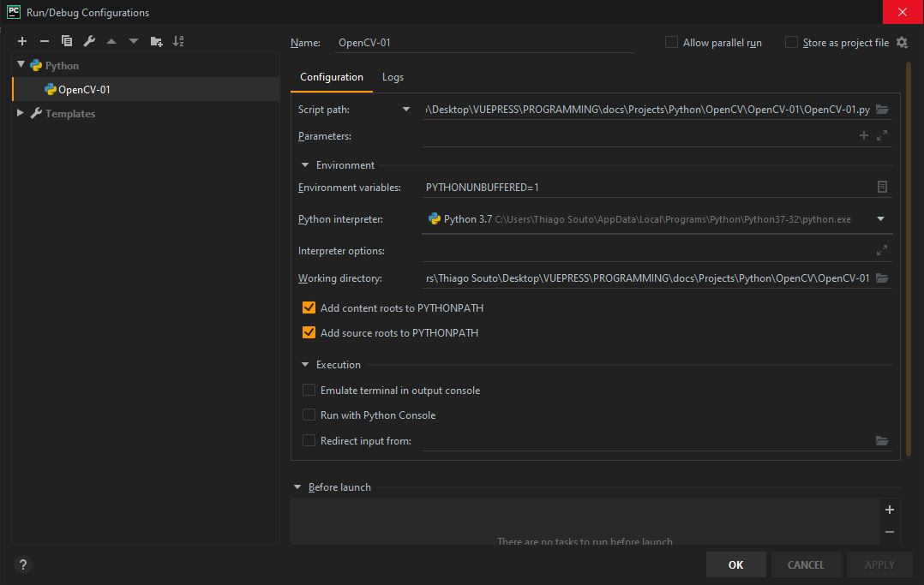Add a Before launch task
This screenshot has width=924, height=585.
(x=890, y=510)
